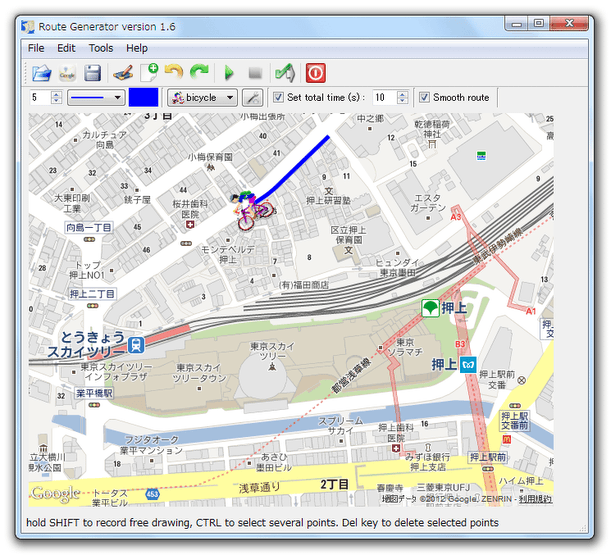The height and width of the screenshot is (555, 611).
Task: Open a route file with folder icon
Action: click(42, 73)
